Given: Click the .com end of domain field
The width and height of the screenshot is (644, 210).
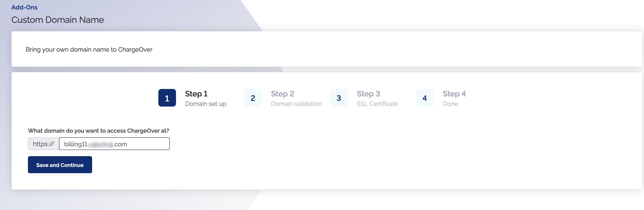Looking at the screenshot, I should (120, 144).
